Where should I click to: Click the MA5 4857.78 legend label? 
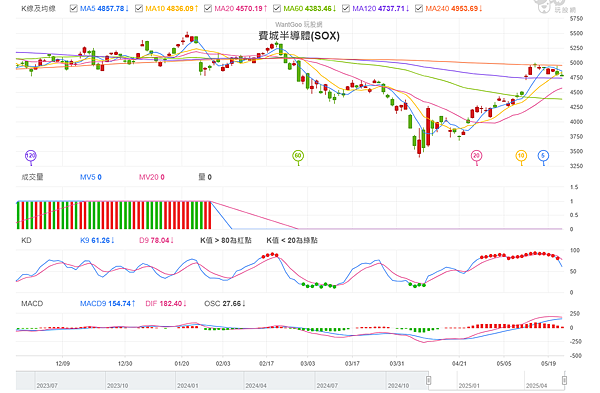(104, 8)
